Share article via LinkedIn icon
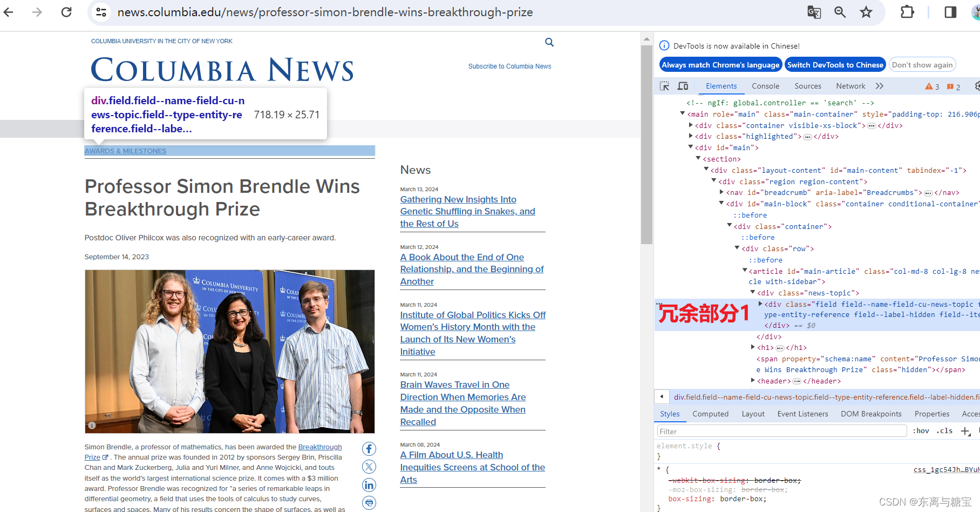The height and width of the screenshot is (512, 980). pyautogui.click(x=369, y=485)
